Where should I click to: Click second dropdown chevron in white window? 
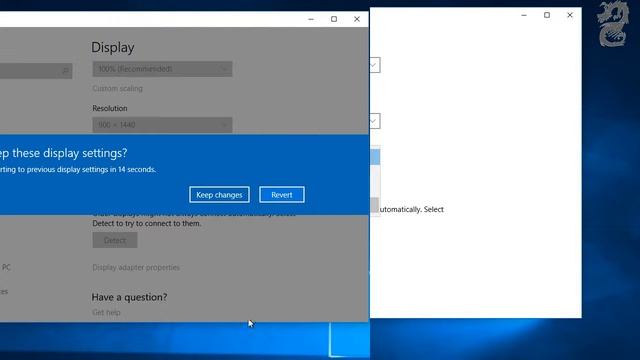pyautogui.click(x=374, y=121)
